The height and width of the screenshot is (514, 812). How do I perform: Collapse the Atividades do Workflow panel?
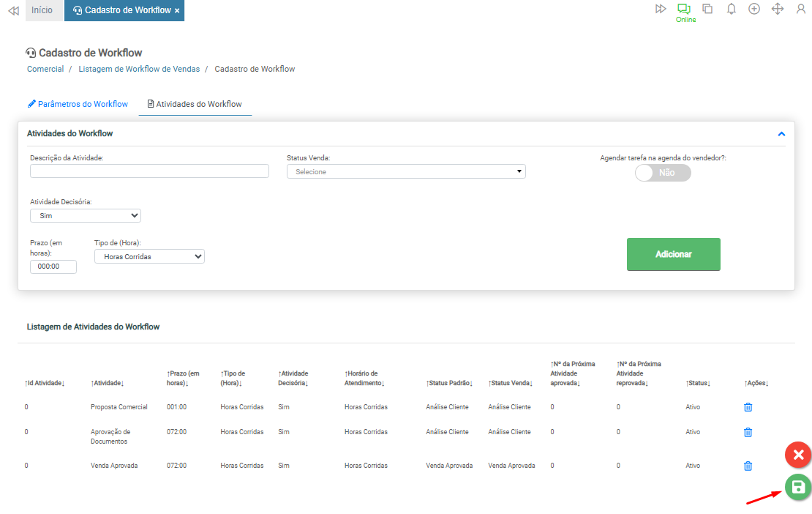tap(781, 134)
